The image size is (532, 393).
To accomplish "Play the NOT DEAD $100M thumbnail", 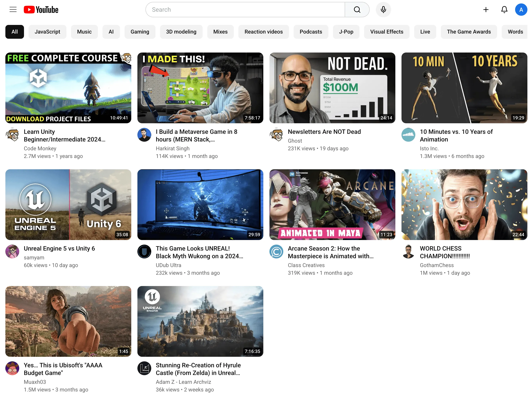I will coord(332,88).
